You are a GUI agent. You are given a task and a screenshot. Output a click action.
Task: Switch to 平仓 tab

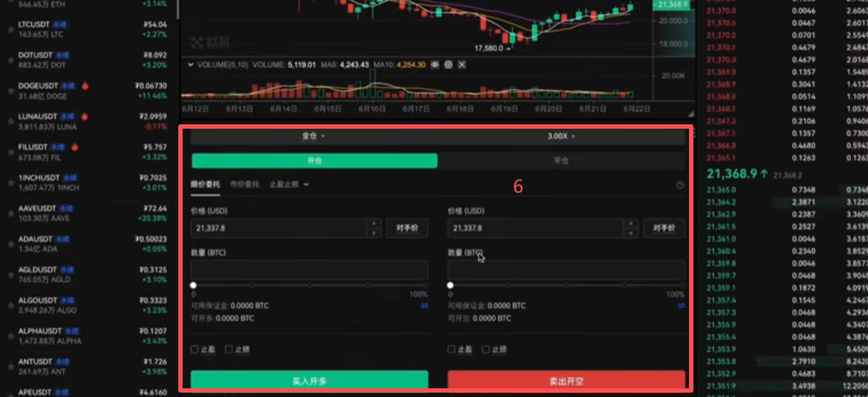pos(561,161)
